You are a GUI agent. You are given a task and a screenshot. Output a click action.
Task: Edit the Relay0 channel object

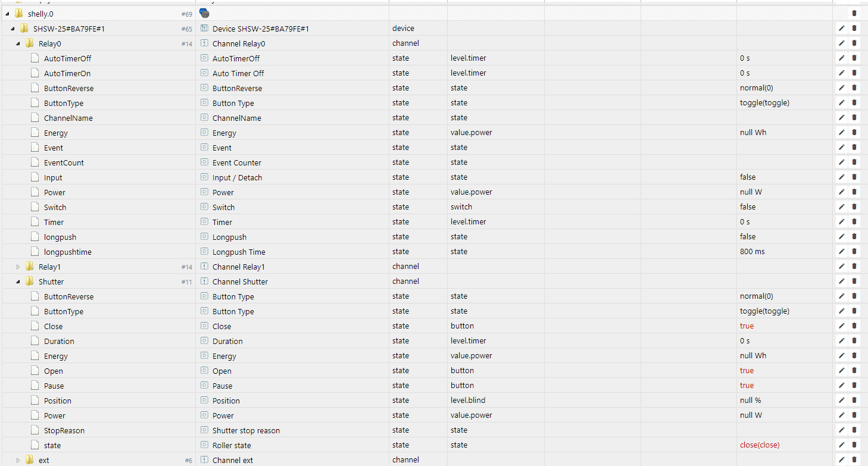(x=842, y=43)
